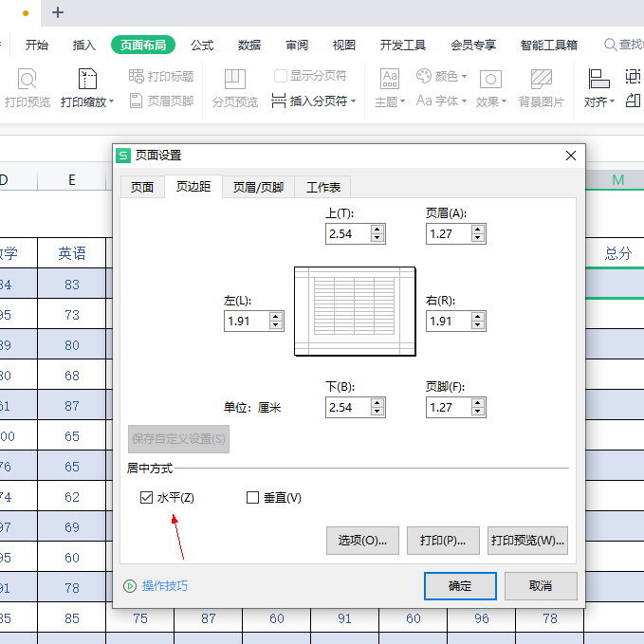Expand Insert Page Break (插入分页符) dropdown arrow
Viewport: 644px width, 644px height.
(353, 101)
